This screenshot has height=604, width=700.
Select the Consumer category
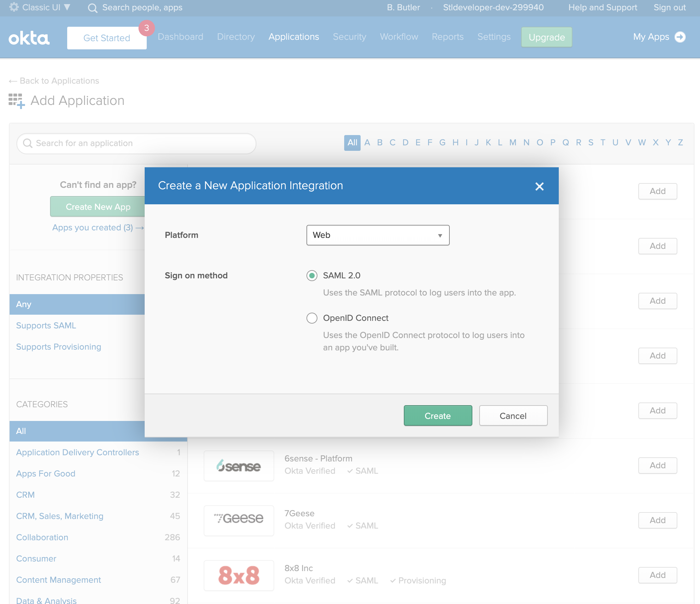pos(36,559)
